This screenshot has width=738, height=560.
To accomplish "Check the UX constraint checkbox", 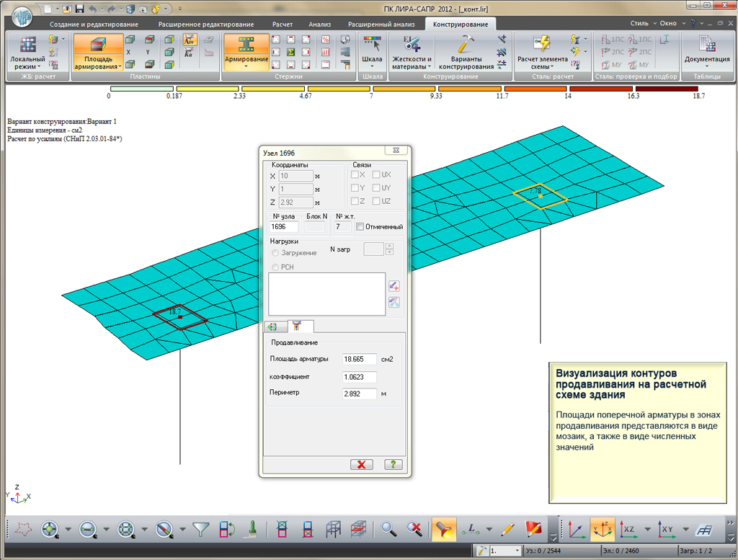I will pyautogui.click(x=376, y=175).
